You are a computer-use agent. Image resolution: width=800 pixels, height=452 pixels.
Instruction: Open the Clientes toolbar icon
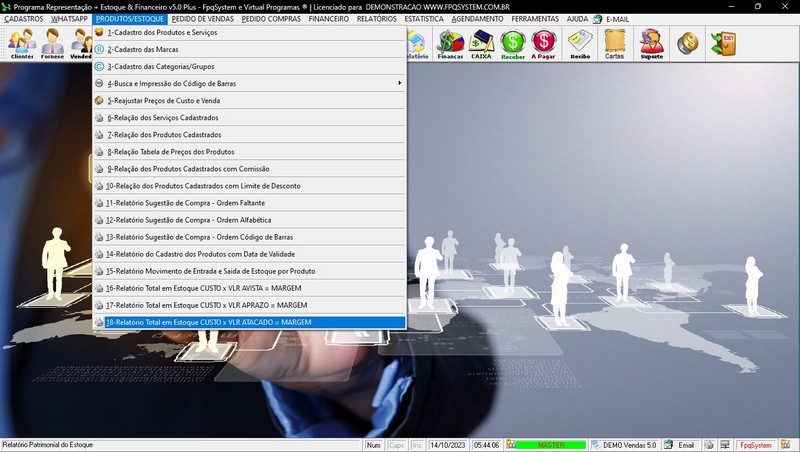point(22,44)
